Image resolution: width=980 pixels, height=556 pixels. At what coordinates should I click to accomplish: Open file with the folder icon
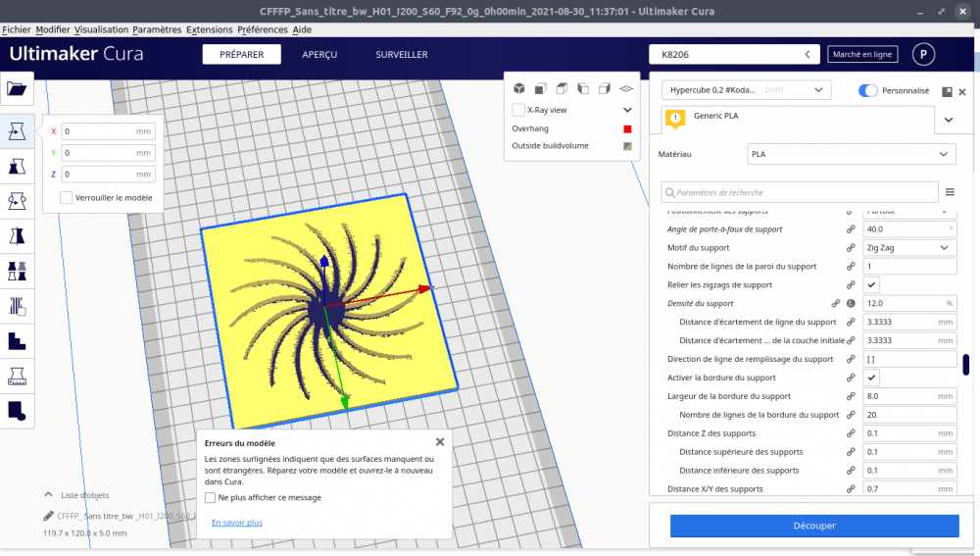(17, 88)
